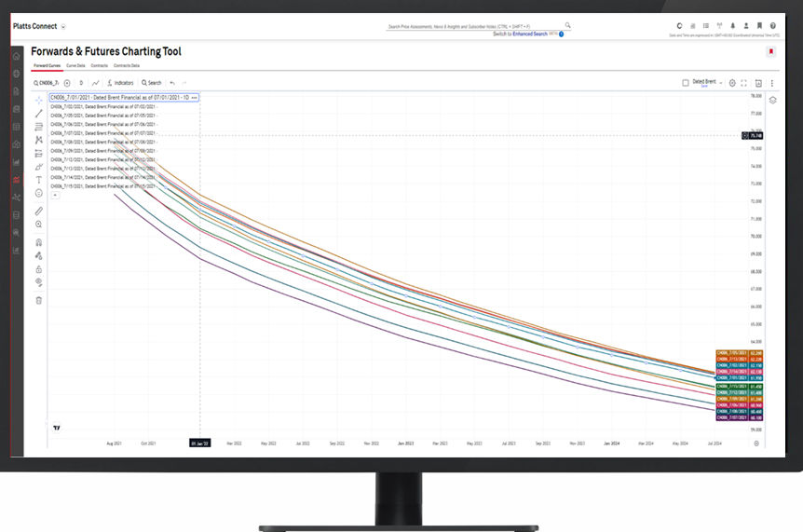Click the Indicators button
803x532 pixels.
click(120, 83)
